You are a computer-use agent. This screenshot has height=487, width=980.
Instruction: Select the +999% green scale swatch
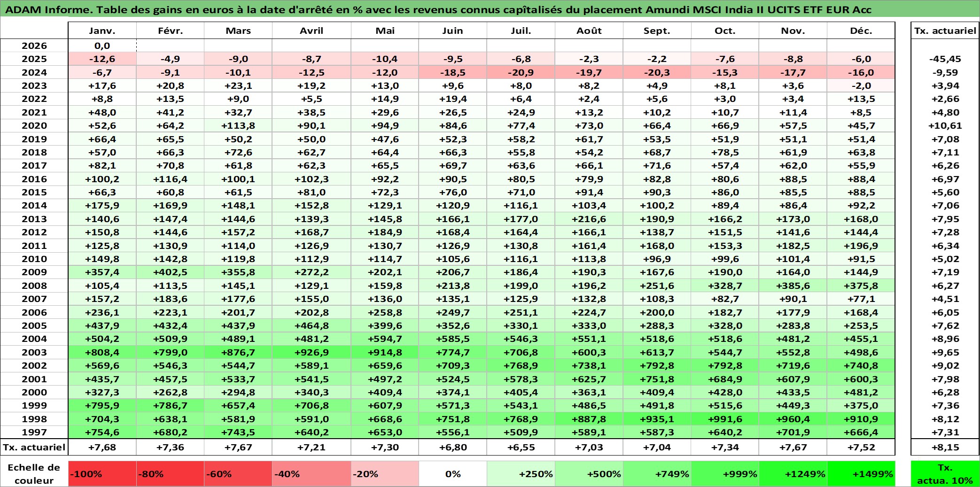pos(725,473)
